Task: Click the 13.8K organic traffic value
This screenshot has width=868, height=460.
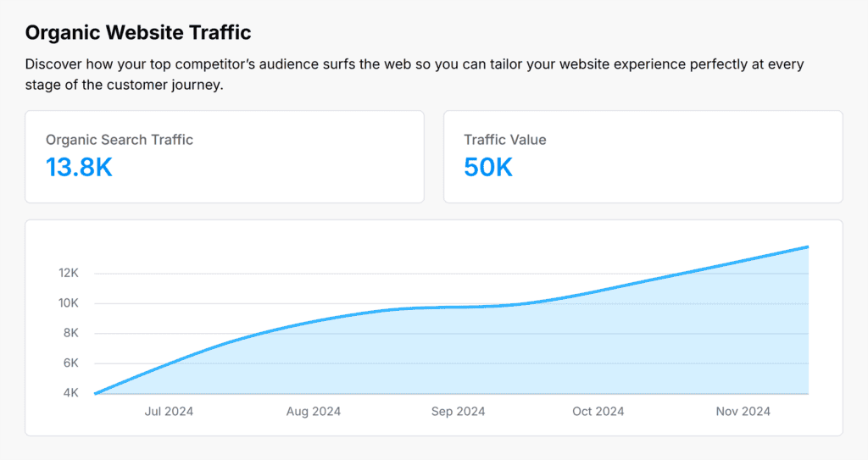Action: tap(79, 168)
